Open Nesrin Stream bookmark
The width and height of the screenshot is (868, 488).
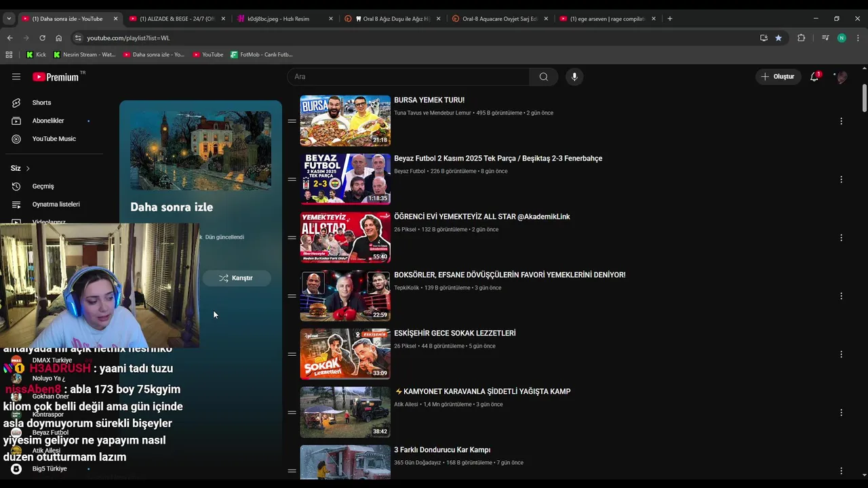pos(85,54)
